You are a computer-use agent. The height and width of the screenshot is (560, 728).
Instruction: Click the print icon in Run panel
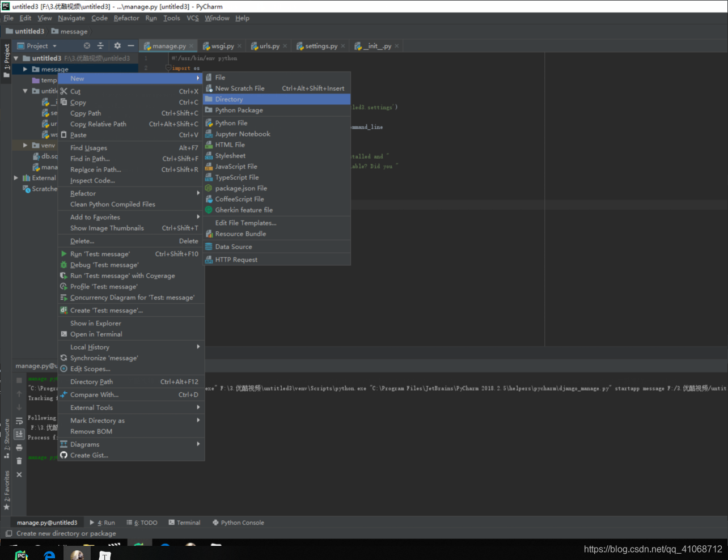point(19,448)
